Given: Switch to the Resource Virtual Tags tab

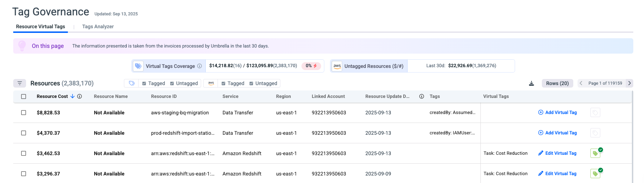Looking at the screenshot, I should (x=40, y=26).
